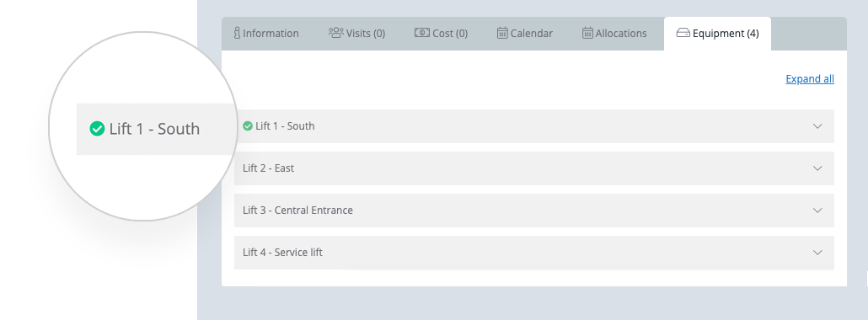Image resolution: width=868 pixels, height=320 pixels.
Task: Expand the Lift 1 - South chevron
Action: click(817, 126)
